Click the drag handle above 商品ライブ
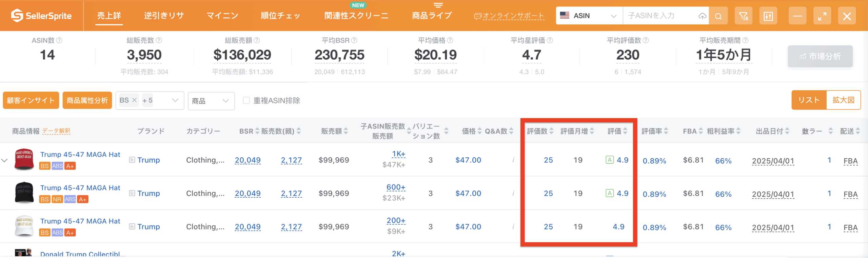The height and width of the screenshot is (258, 868). click(438, 5)
